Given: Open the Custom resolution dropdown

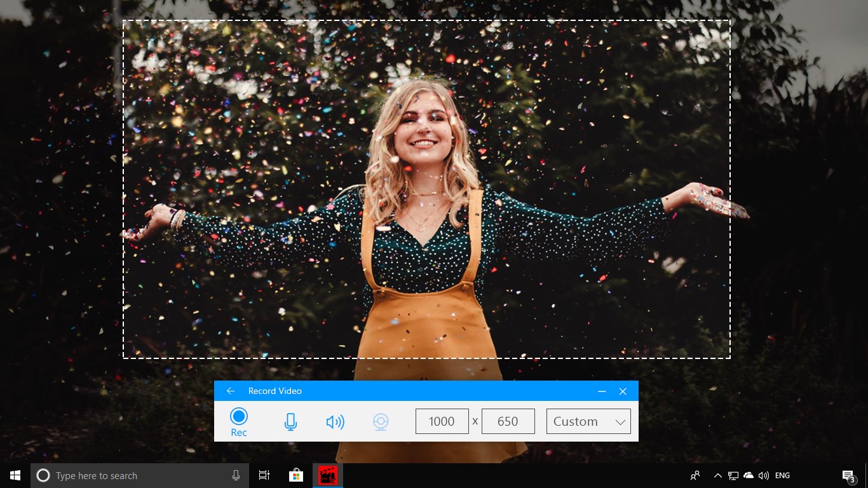Looking at the screenshot, I should [588, 421].
